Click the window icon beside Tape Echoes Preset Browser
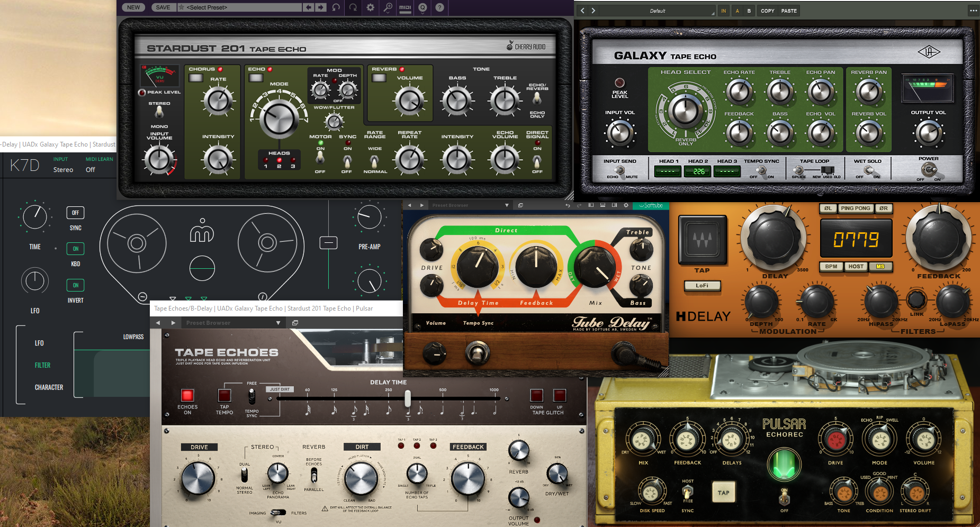 [295, 323]
